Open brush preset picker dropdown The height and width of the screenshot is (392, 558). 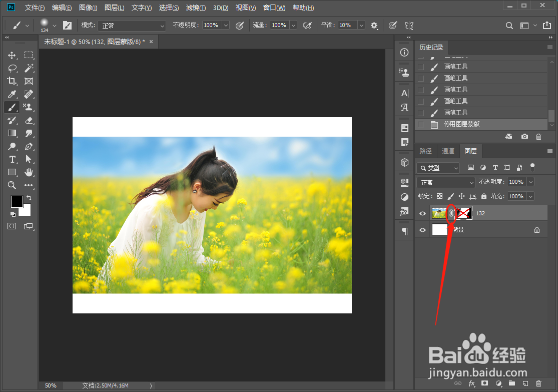point(55,26)
